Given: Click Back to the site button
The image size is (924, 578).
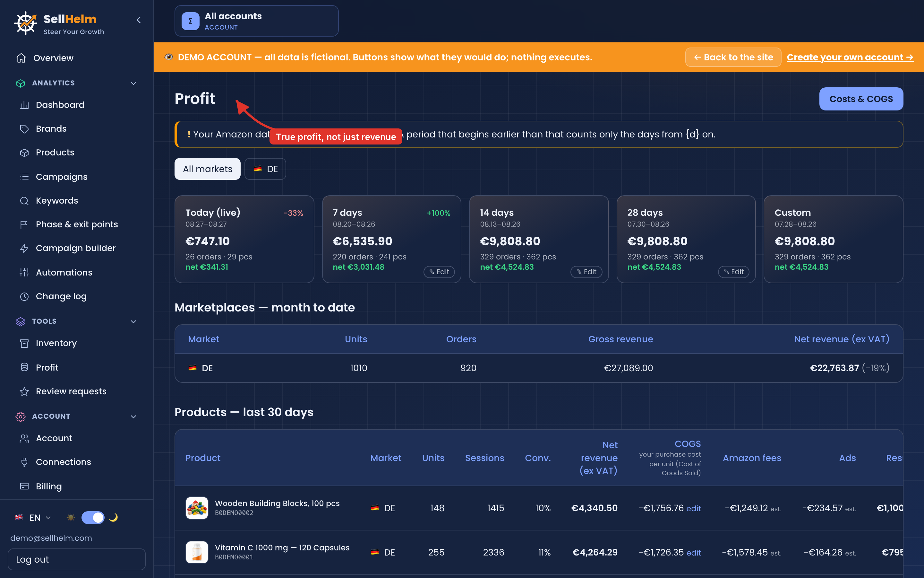Looking at the screenshot, I should point(733,57).
